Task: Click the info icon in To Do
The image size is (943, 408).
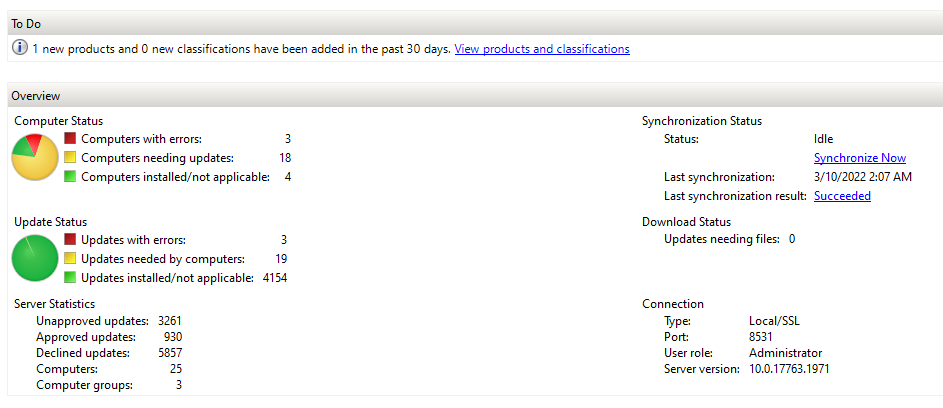Action: click(20, 48)
